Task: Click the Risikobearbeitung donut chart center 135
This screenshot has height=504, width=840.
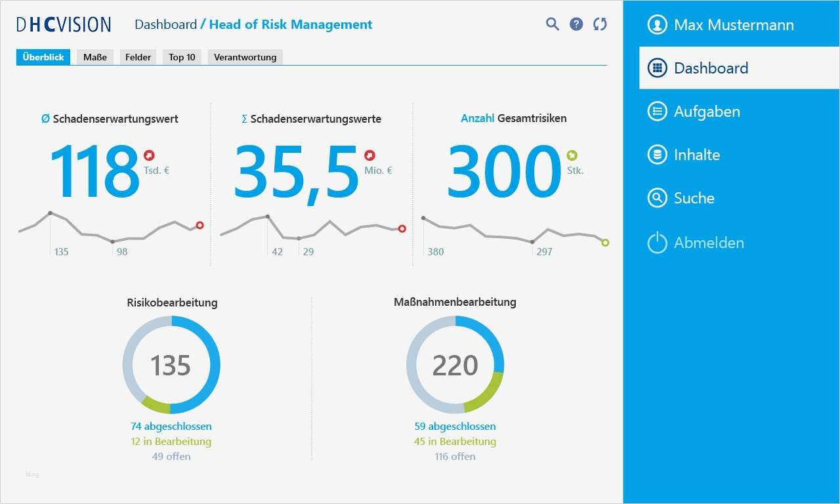Action: (171, 366)
